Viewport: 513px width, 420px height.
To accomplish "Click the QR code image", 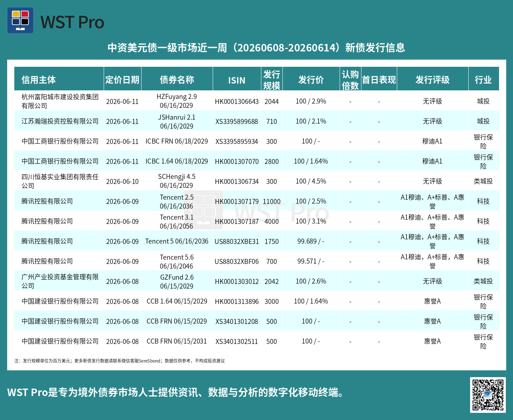I will [488, 395].
